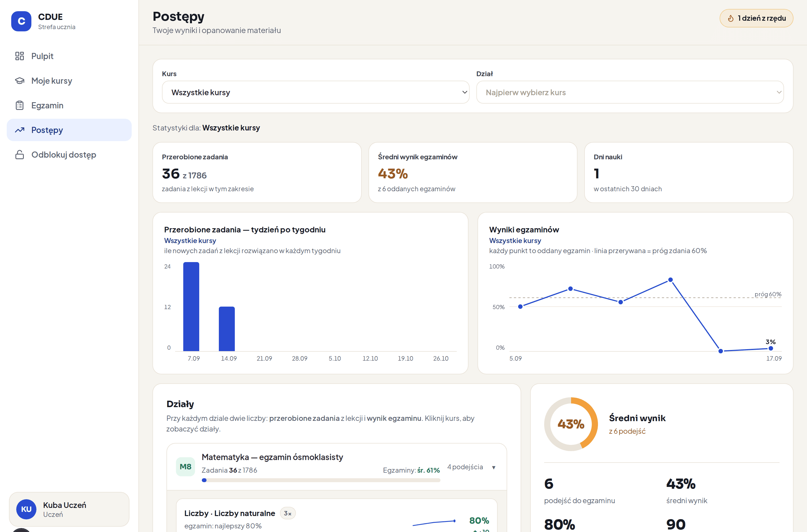Click the Matematyka — egzamin ósmoklasisty course title

coord(272,457)
